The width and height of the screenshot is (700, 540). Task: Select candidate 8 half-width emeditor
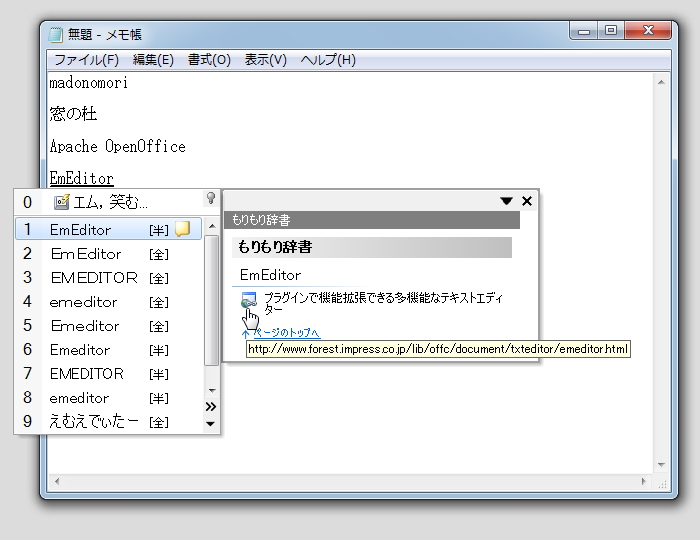[109, 398]
